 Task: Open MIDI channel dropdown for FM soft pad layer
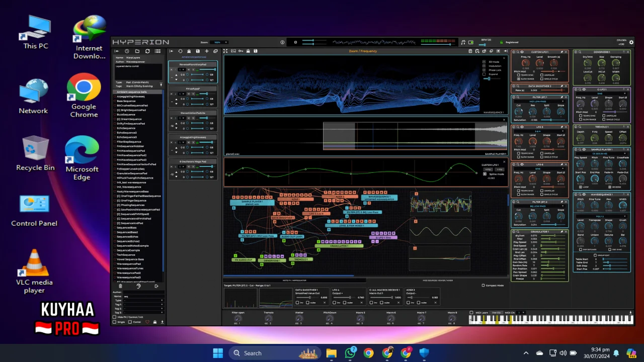pyautogui.click(x=183, y=94)
